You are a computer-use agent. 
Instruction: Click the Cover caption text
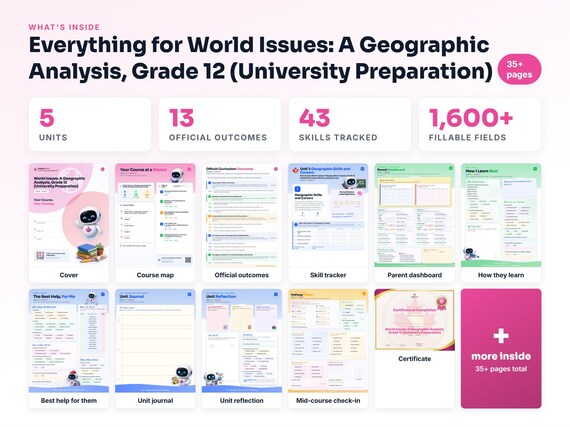click(69, 275)
